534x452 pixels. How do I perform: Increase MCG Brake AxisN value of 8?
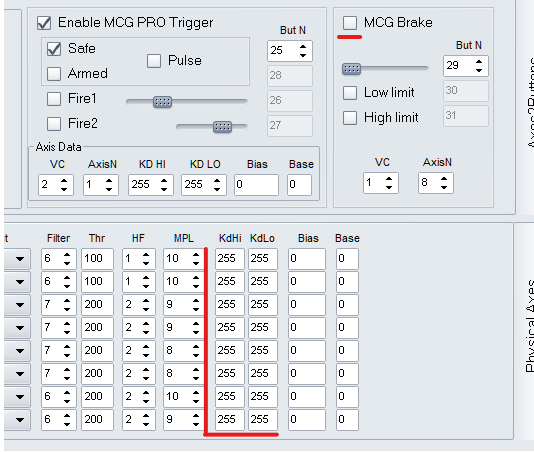tap(443, 178)
